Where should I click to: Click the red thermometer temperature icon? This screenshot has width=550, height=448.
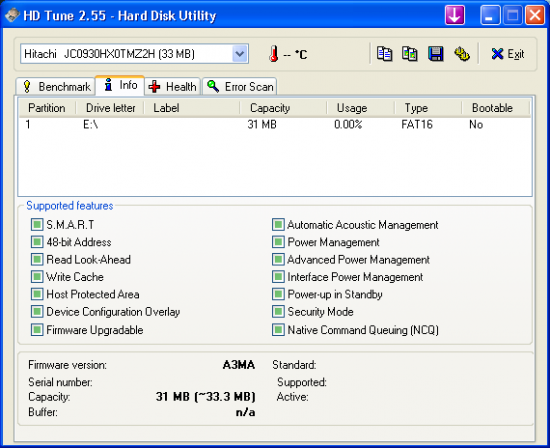(x=274, y=54)
